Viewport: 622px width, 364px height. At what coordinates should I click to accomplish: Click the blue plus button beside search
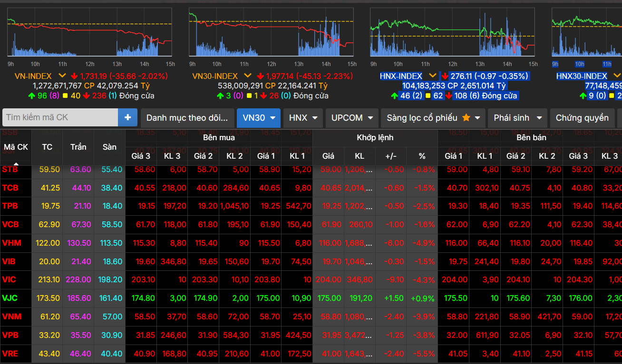tap(127, 117)
